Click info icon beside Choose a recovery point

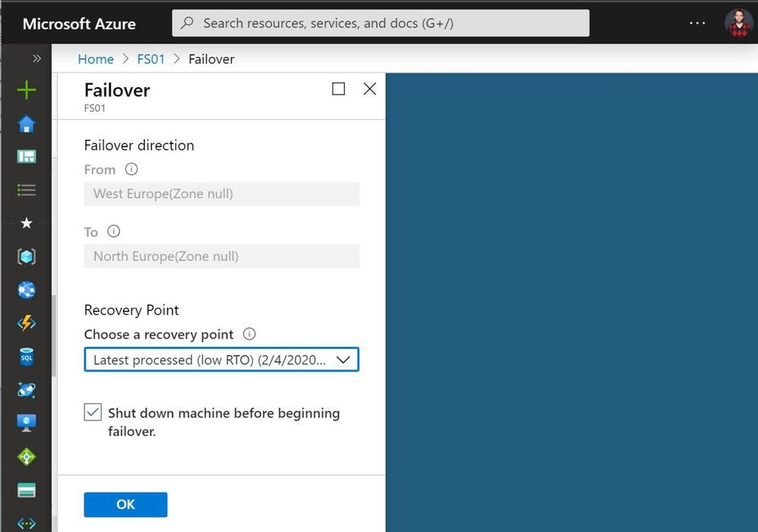[249, 334]
